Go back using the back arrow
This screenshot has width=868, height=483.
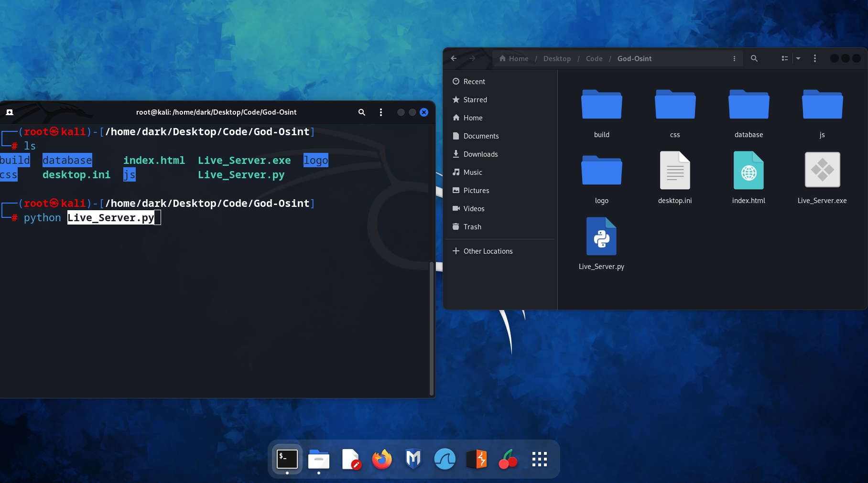pos(454,58)
